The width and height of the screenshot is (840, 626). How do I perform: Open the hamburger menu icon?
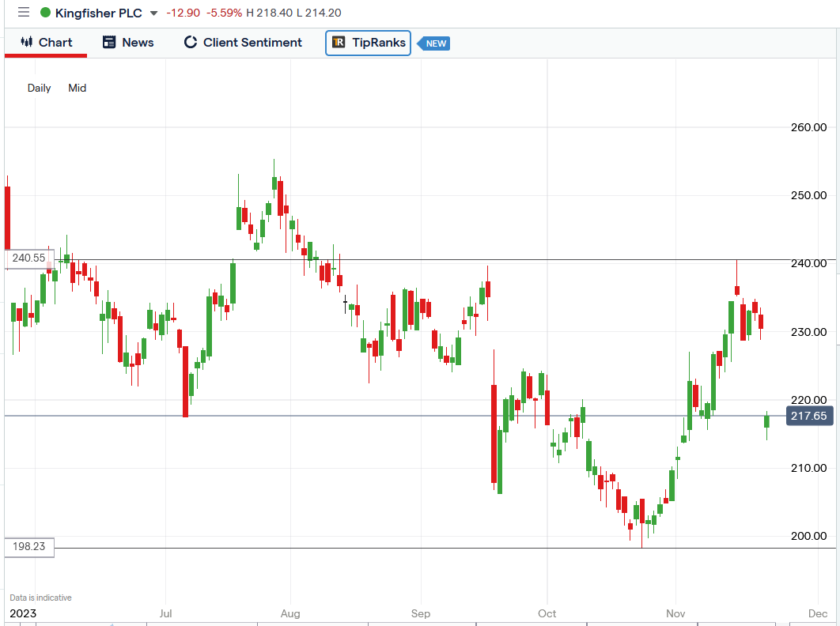coord(24,13)
